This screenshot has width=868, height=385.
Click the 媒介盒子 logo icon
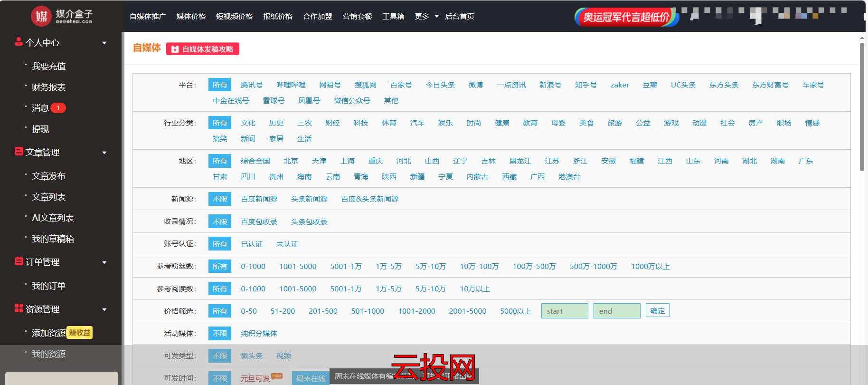[41, 17]
